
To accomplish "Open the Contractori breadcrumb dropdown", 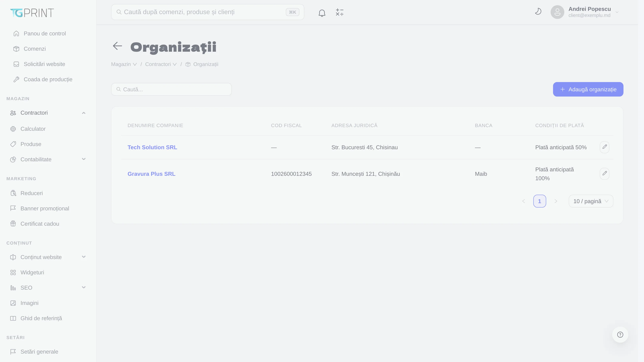I will click(x=161, y=64).
